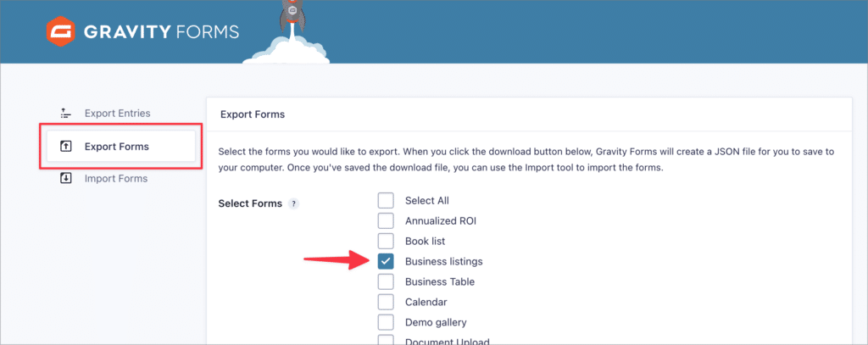Click the Export Forms upload icon
The image size is (868, 345).
[x=66, y=147]
